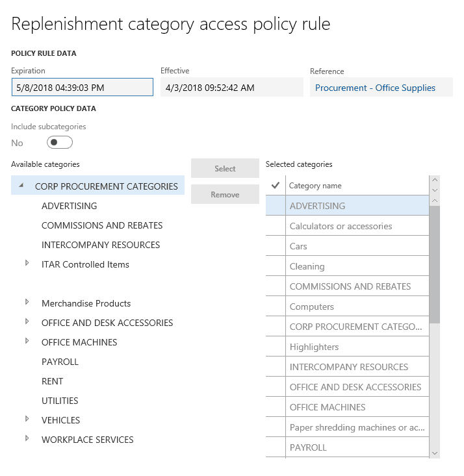Select Merchandise Products tree item

[x=86, y=303]
